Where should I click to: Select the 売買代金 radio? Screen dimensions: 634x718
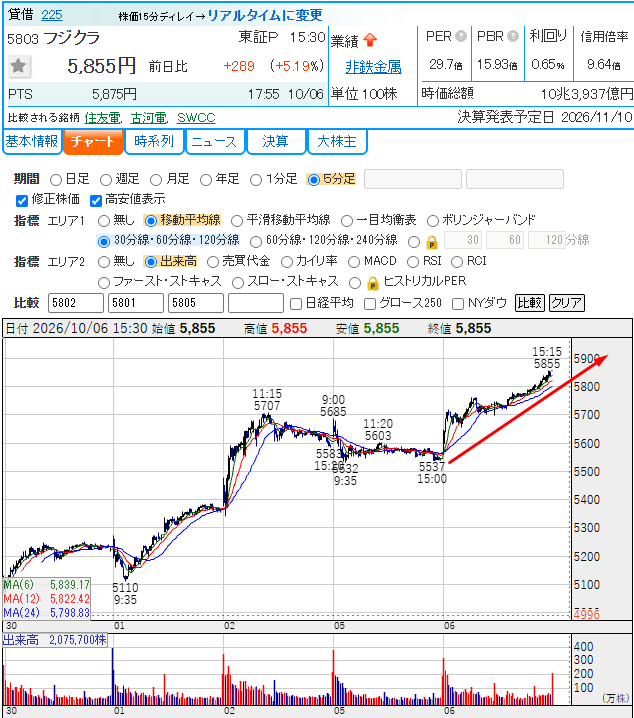(213, 262)
